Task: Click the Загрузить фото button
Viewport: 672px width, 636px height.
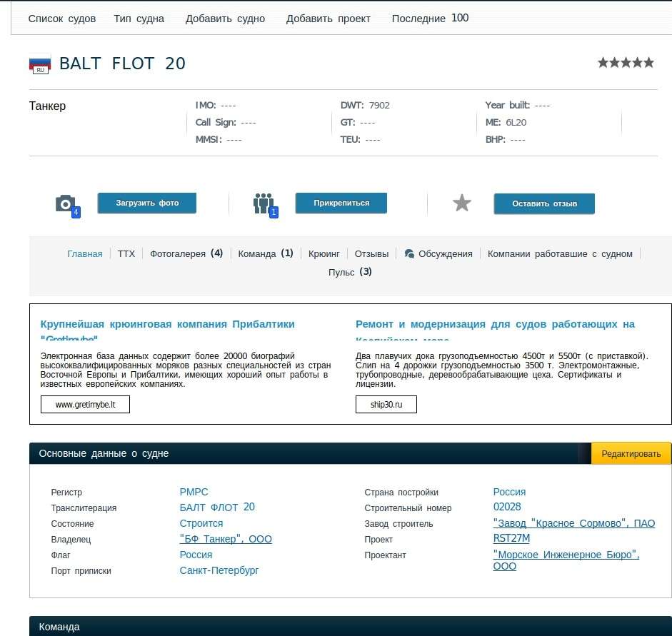Action: [x=147, y=203]
